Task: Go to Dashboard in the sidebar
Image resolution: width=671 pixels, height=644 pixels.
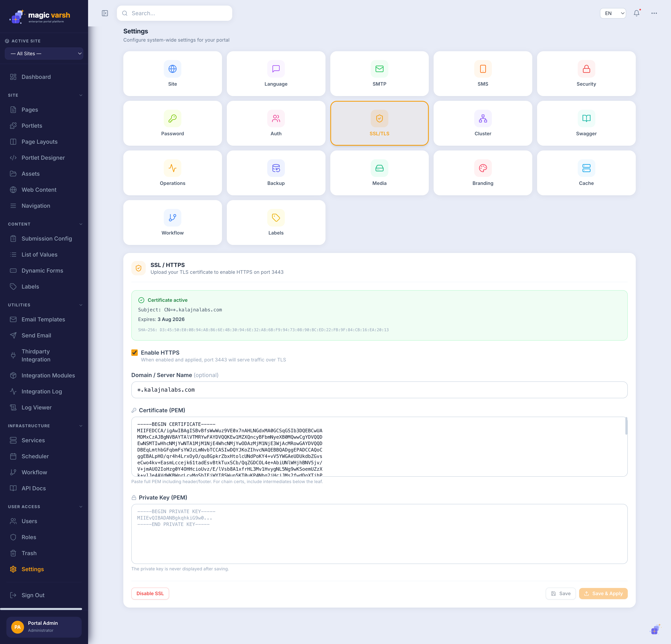Action: tap(44, 77)
